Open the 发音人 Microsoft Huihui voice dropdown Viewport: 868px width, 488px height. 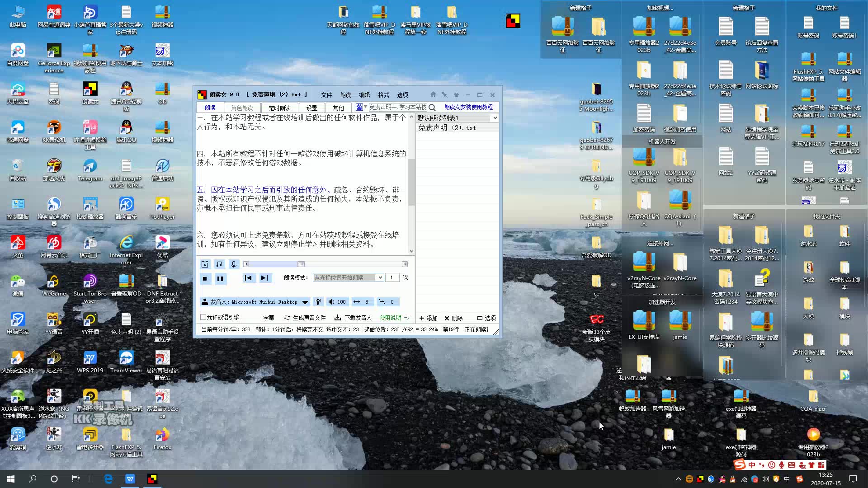point(305,302)
